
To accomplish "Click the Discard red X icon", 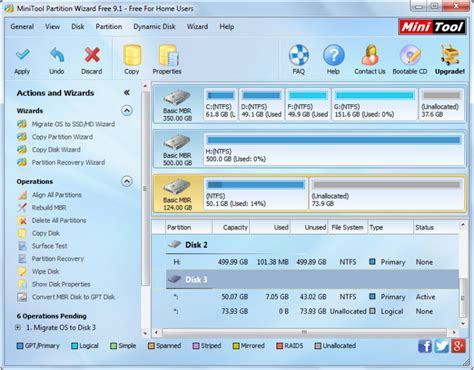I will tap(92, 55).
